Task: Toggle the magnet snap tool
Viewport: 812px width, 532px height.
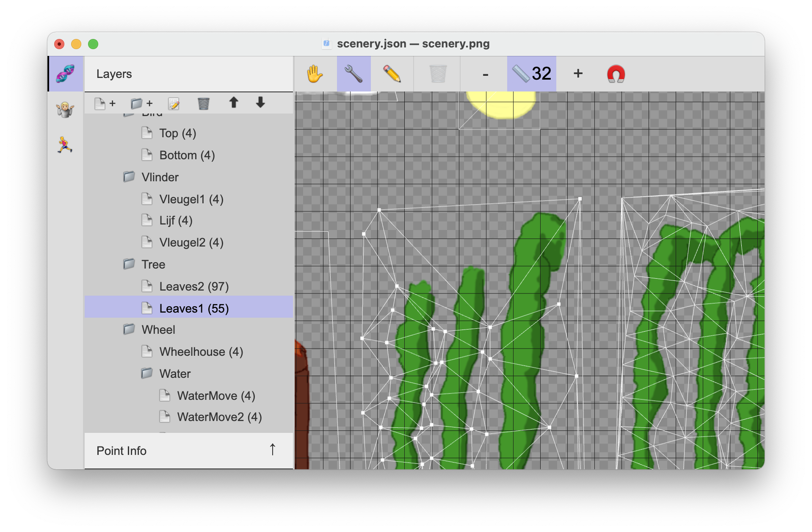Action: 616,74
